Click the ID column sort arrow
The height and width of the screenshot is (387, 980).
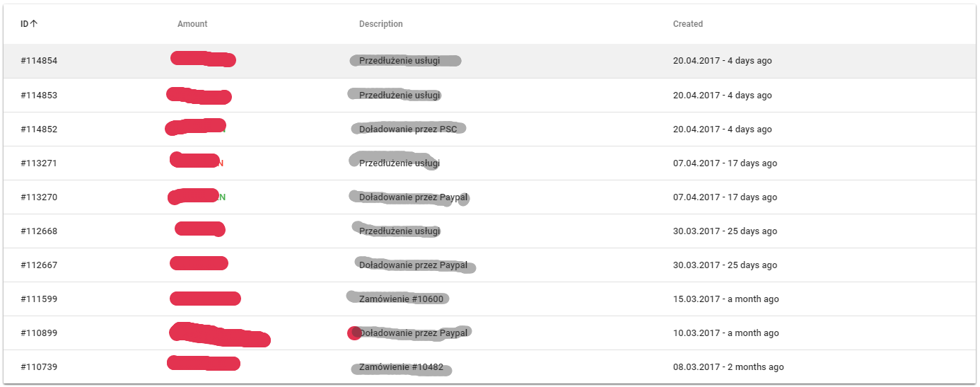pos(34,23)
